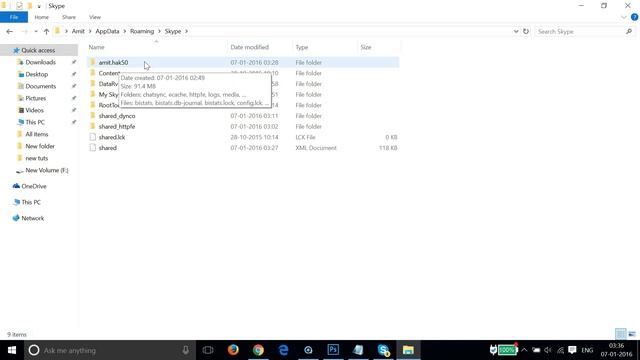Viewport: 640px width, 360px height.
Task: Launch Firefox from the taskbar
Action: 233,350
